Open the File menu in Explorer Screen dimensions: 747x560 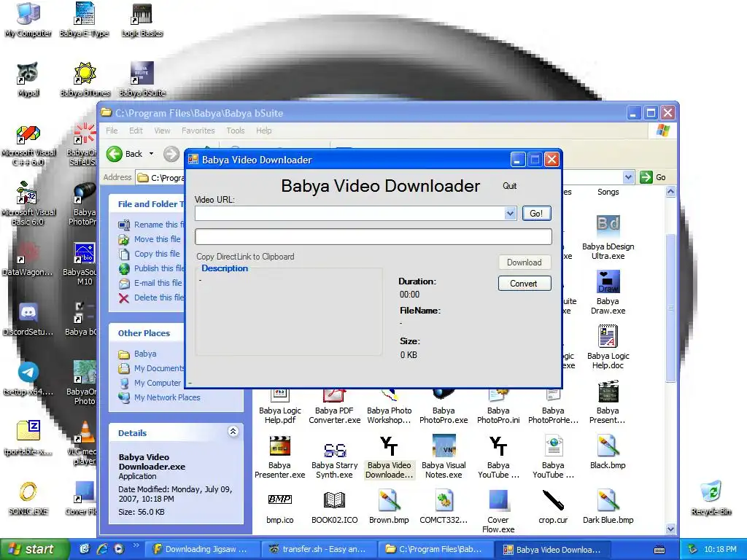point(112,131)
